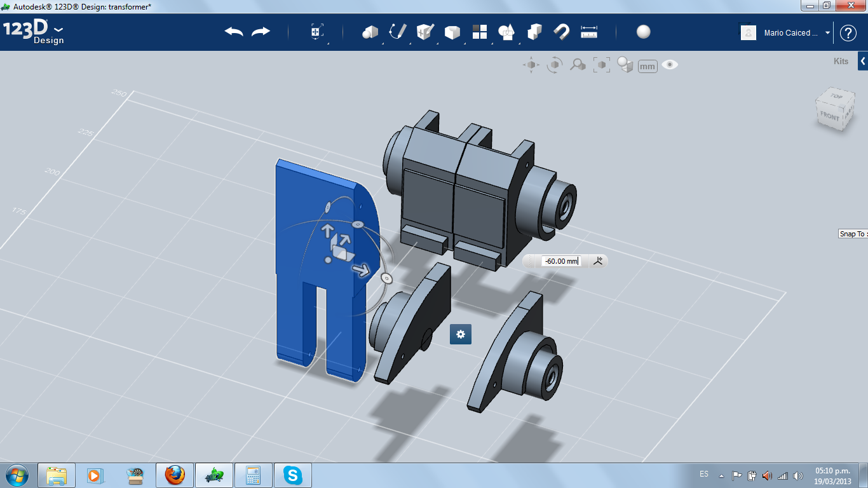The width and height of the screenshot is (868, 488).
Task: Open the Pattern tools menu
Action: click(x=480, y=32)
